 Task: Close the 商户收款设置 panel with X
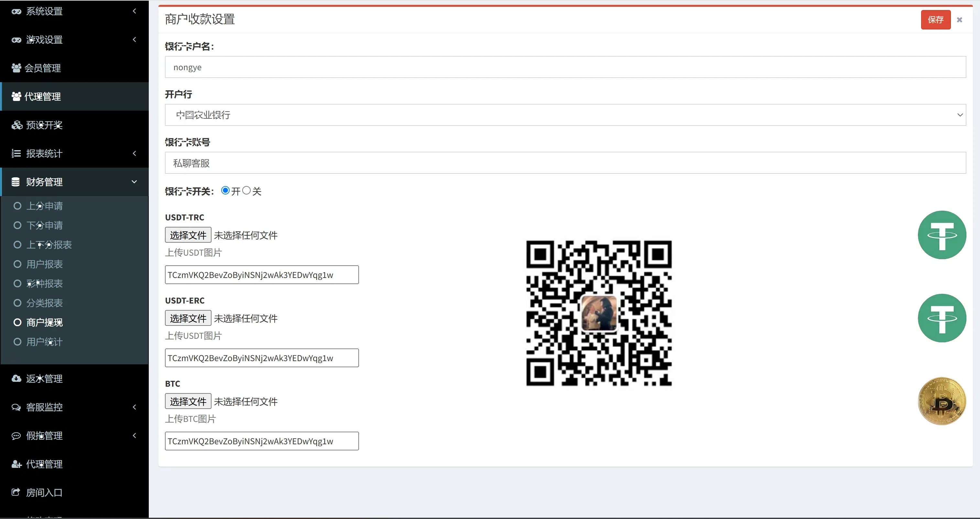[959, 20]
